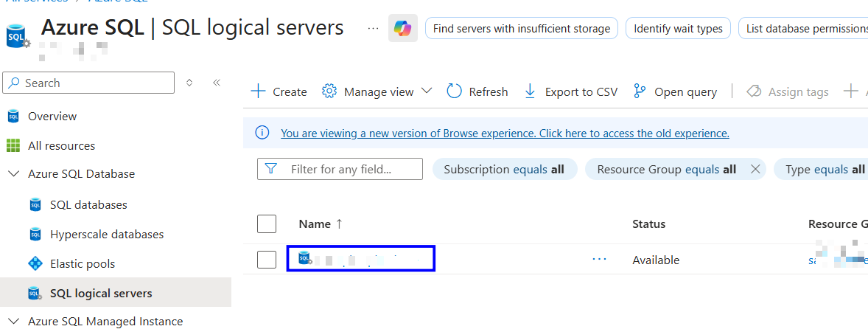Click the server row SQL icon
Viewport: 868px width, 329px height.
[x=304, y=257]
